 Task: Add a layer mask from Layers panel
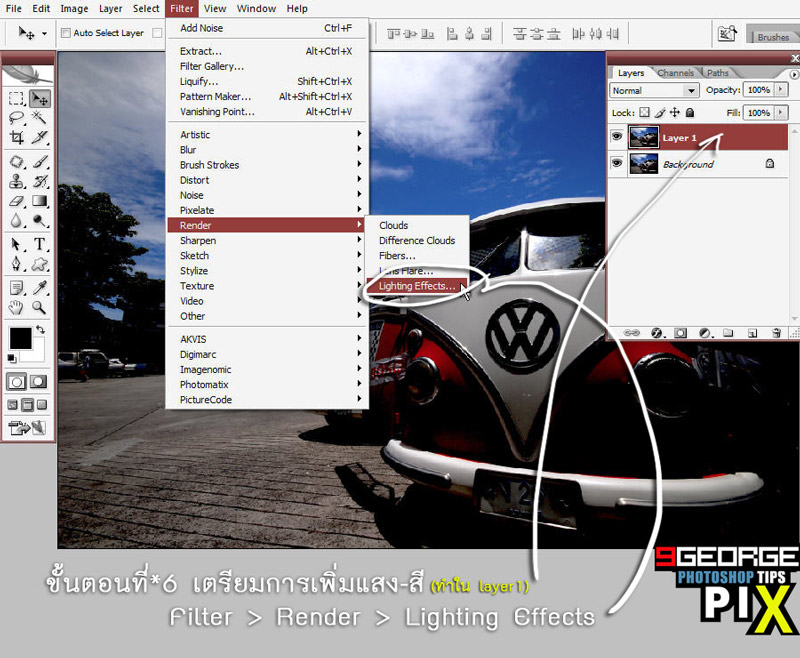[681, 334]
